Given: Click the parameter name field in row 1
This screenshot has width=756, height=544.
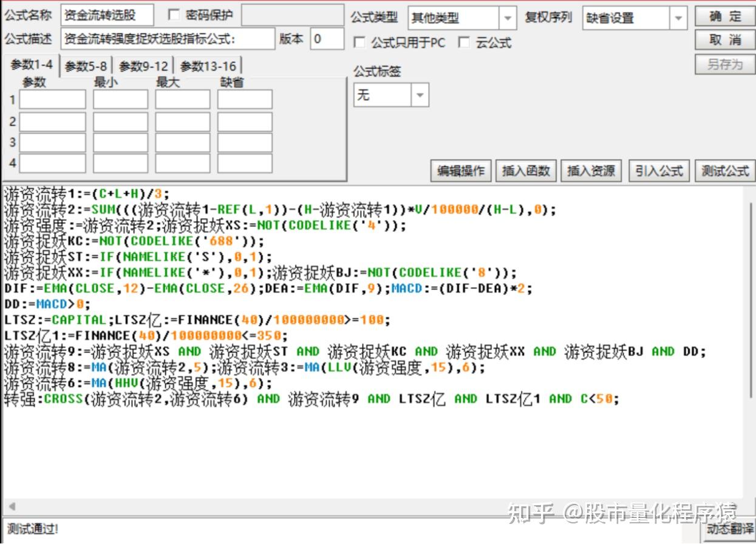Looking at the screenshot, I should 53,100.
